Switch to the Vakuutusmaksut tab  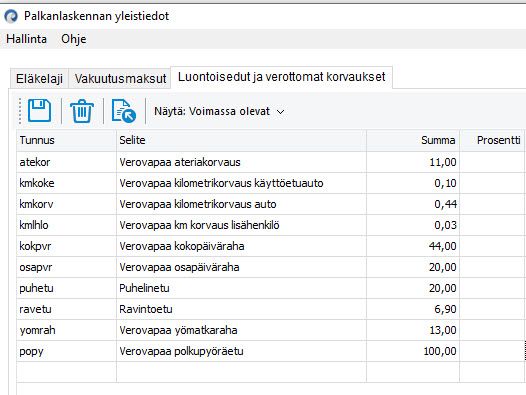click(120, 79)
